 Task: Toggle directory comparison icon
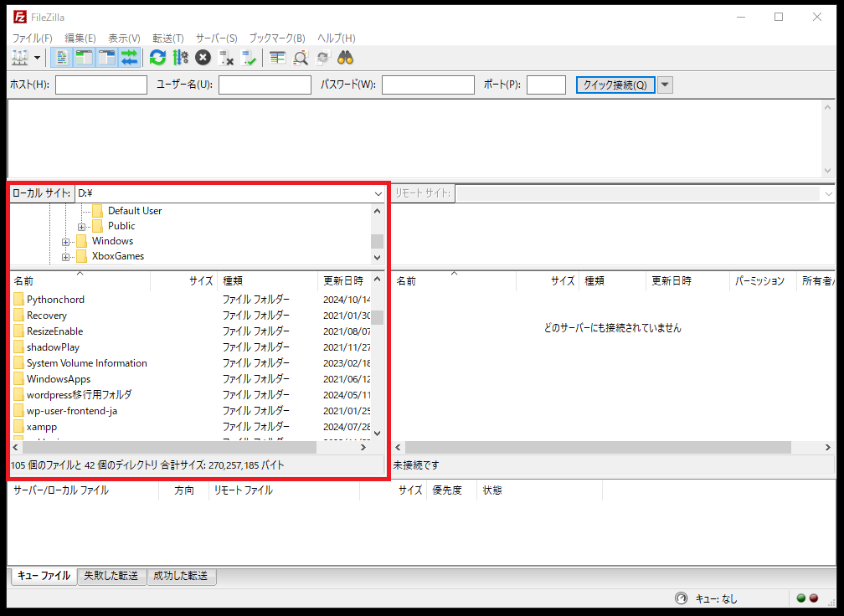coord(300,58)
